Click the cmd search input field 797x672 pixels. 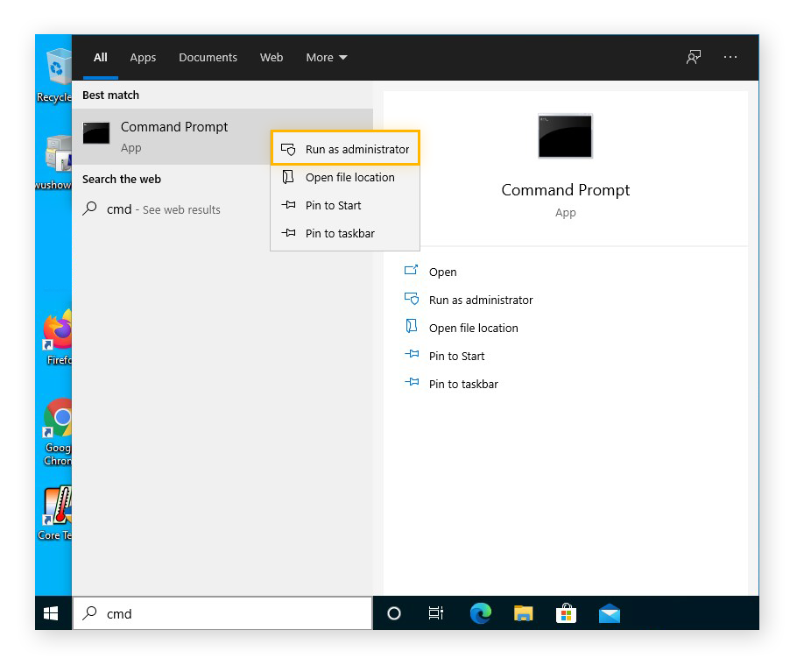[219, 613]
